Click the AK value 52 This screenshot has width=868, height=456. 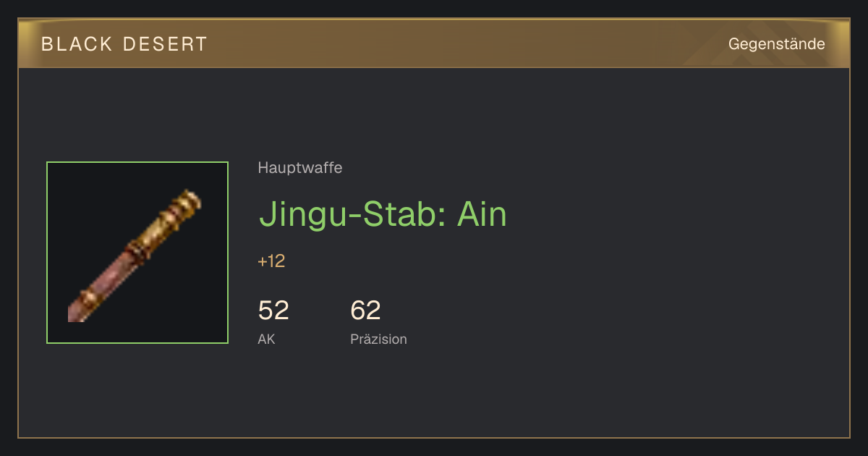(273, 311)
